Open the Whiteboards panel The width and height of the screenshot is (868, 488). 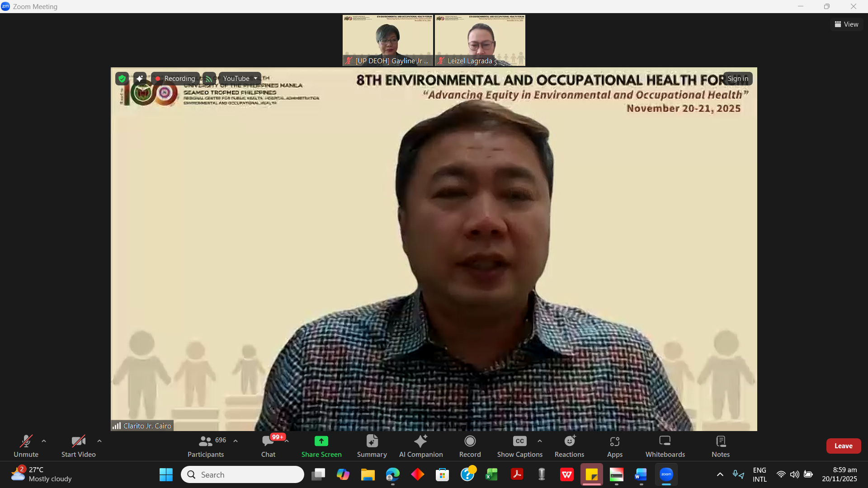coord(665,446)
